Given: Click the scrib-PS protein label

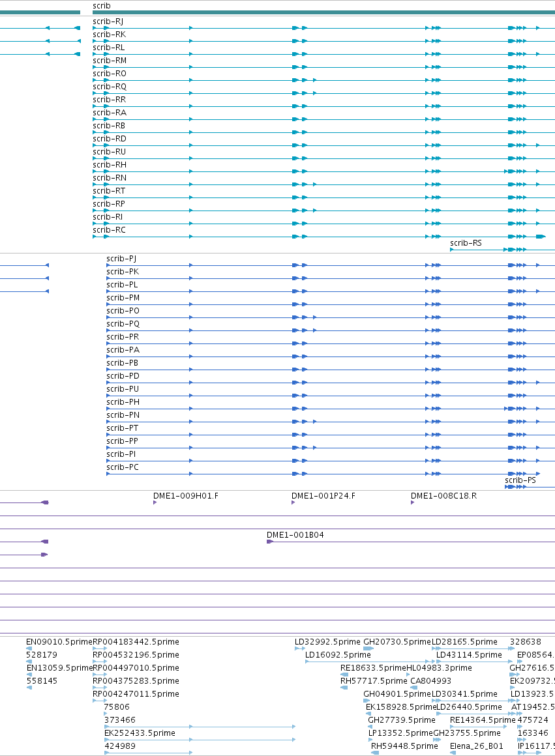Looking at the screenshot, I should click(x=520, y=480).
